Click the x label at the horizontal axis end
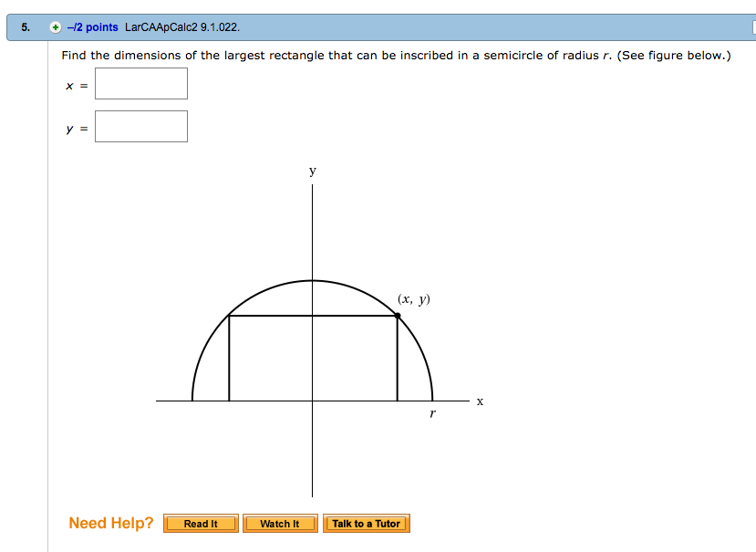The width and height of the screenshot is (756, 552). click(x=480, y=401)
